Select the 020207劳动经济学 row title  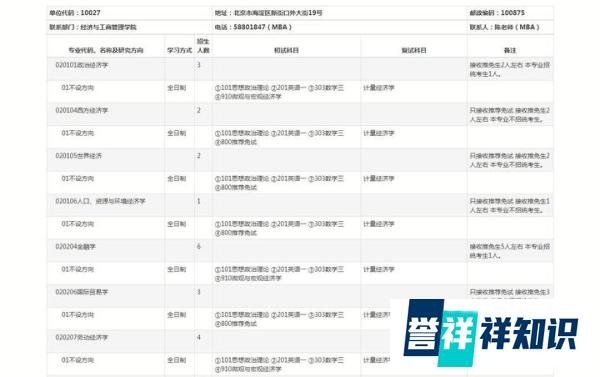click(x=82, y=337)
